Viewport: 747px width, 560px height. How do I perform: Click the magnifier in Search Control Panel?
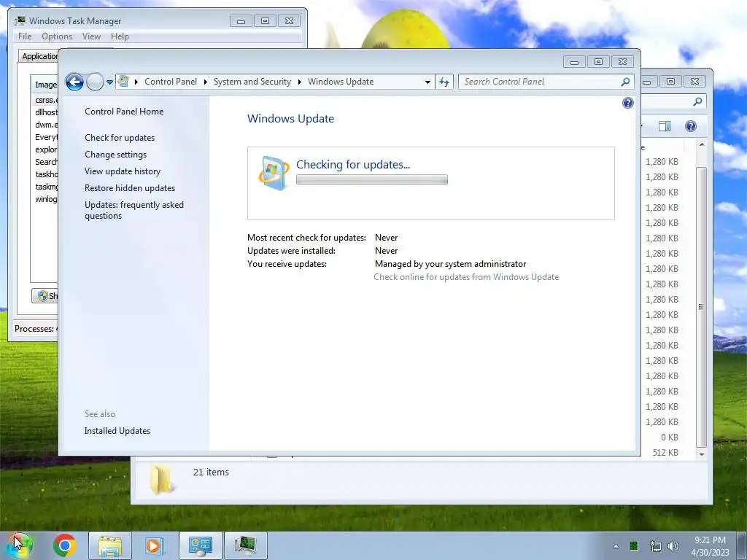(x=625, y=82)
